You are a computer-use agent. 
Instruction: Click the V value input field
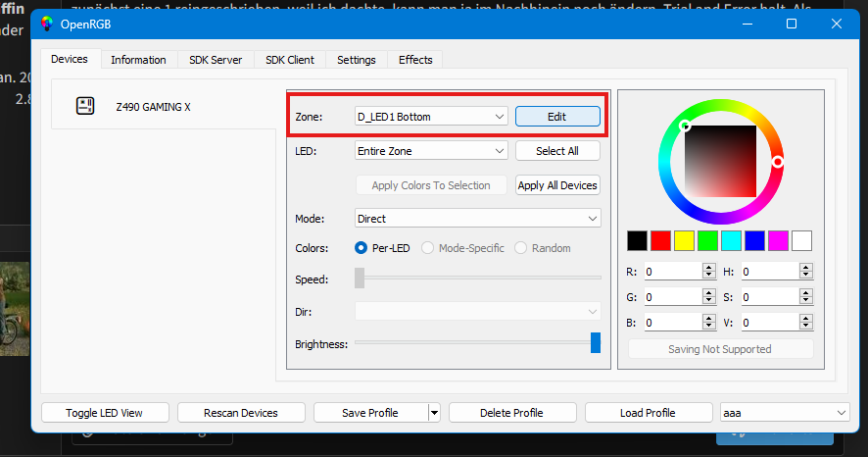pos(771,323)
